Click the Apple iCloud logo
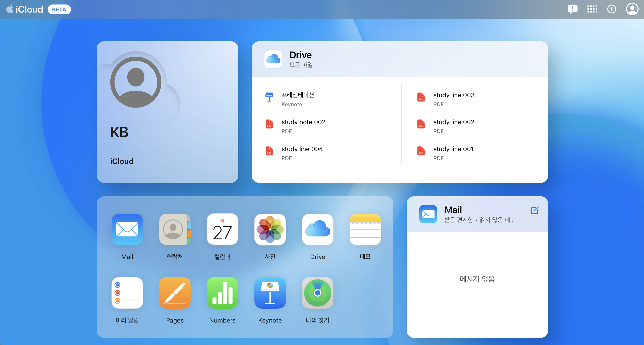Image resolution: width=644 pixels, height=345 pixels. click(x=24, y=9)
